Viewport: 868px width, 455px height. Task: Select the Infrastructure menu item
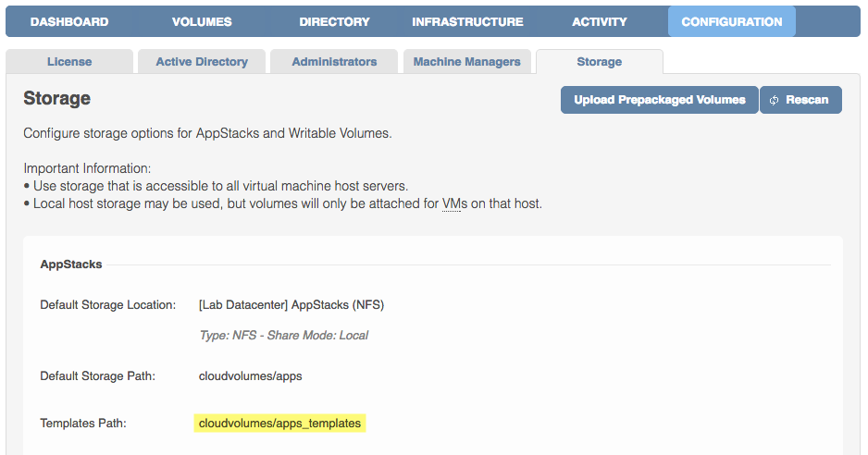[x=467, y=21]
